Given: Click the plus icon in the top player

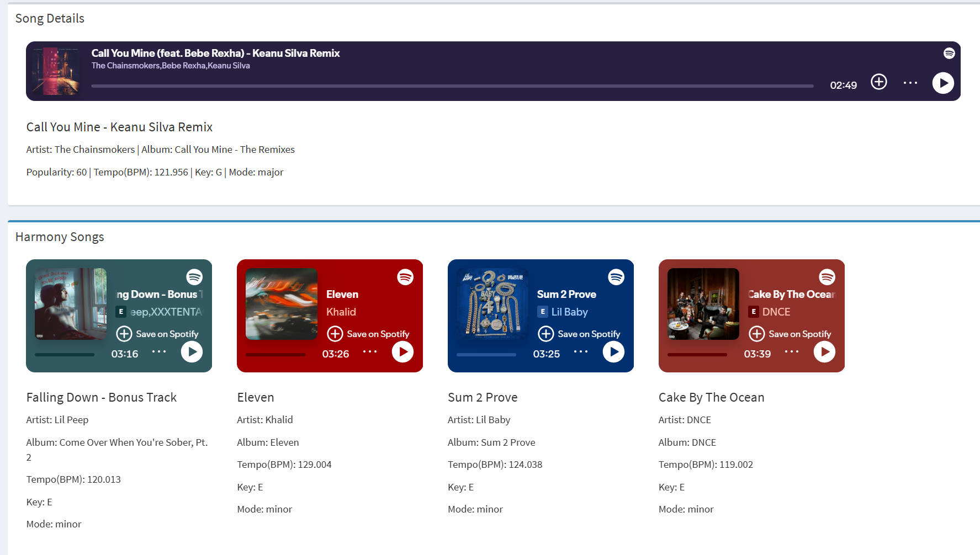Looking at the screenshot, I should point(878,82).
